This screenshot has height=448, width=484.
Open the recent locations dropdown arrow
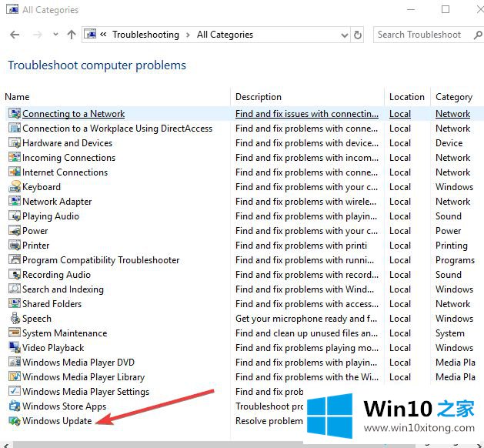[55, 35]
